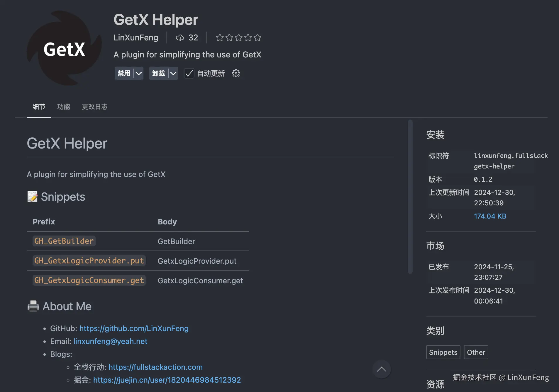Open the juejin.cn user profile link
This screenshot has height=392, width=559.
pyautogui.click(x=167, y=380)
